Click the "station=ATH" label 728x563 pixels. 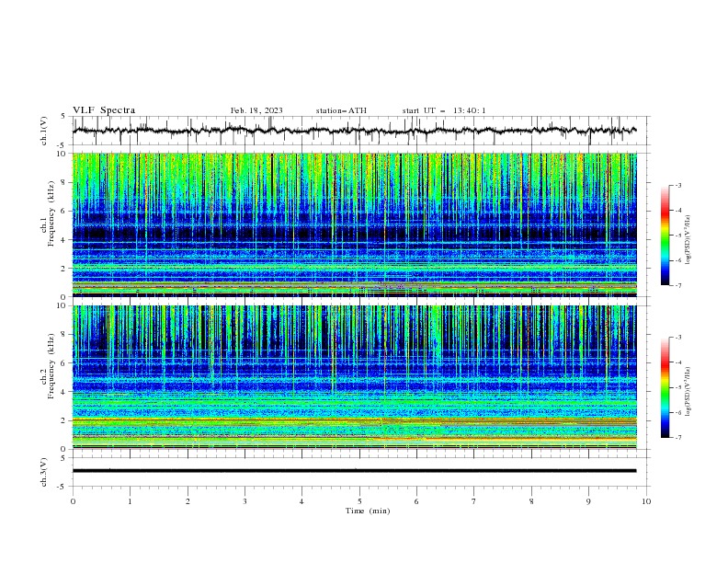(341, 110)
